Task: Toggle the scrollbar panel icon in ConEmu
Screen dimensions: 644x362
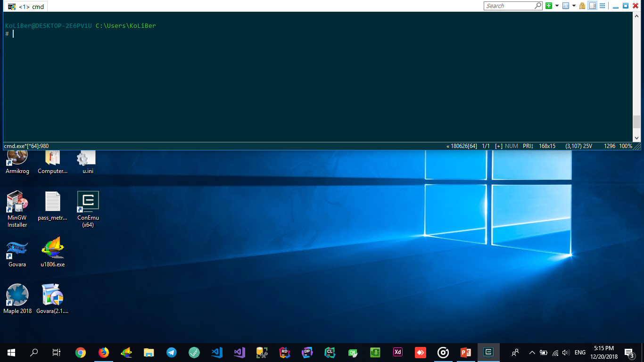Action: click(x=593, y=6)
